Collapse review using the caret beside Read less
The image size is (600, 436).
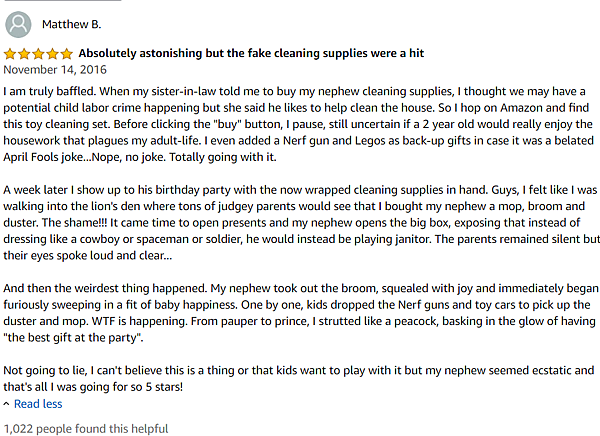pyautogui.click(x=6, y=404)
